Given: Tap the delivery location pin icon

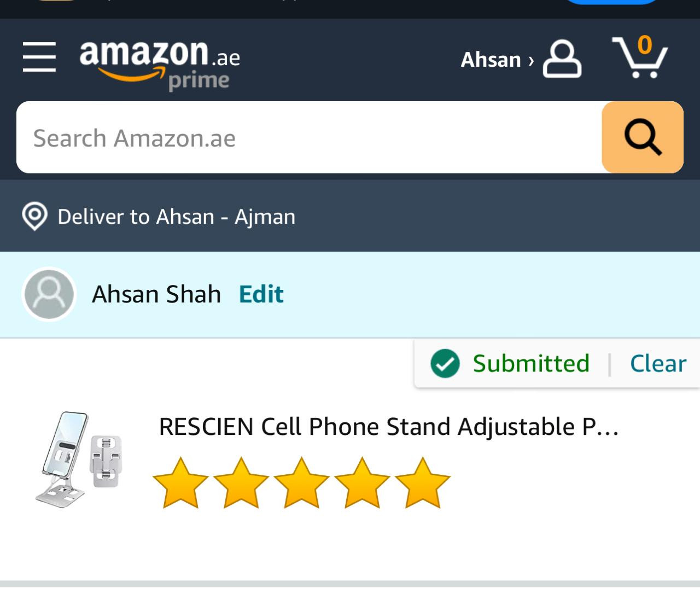Looking at the screenshot, I should click(34, 217).
